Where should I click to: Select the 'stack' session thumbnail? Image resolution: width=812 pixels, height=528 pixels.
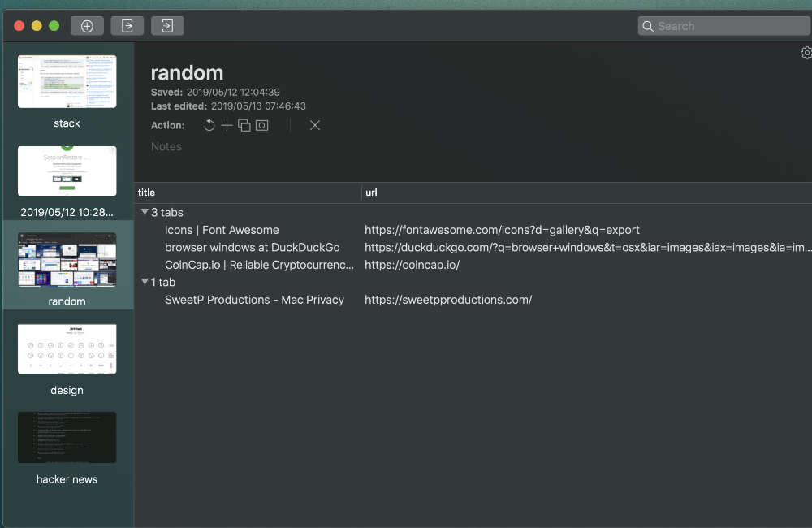click(x=67, y=82)
